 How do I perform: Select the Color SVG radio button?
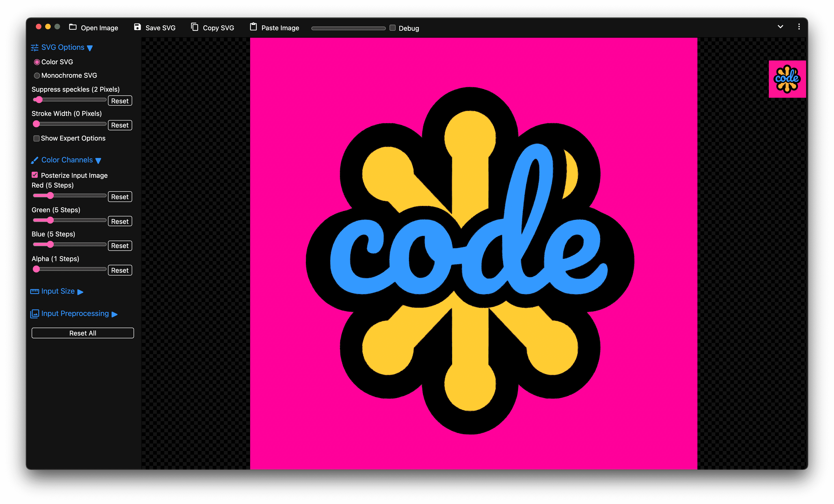[x=37, y=61]
